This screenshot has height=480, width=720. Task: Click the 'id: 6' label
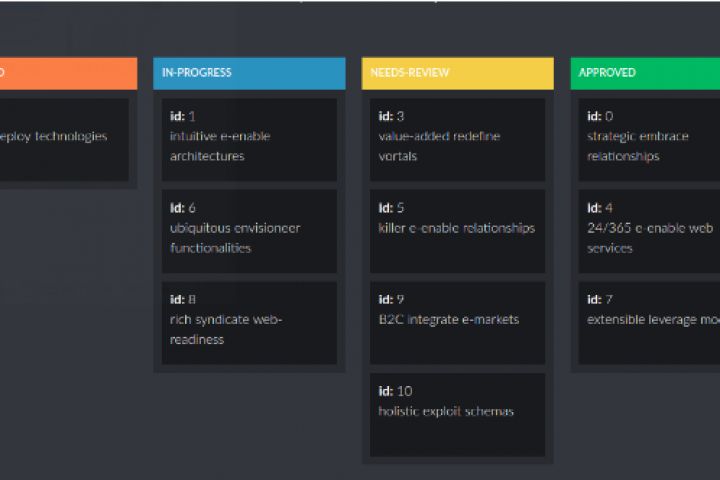click(x=183, y=208)
